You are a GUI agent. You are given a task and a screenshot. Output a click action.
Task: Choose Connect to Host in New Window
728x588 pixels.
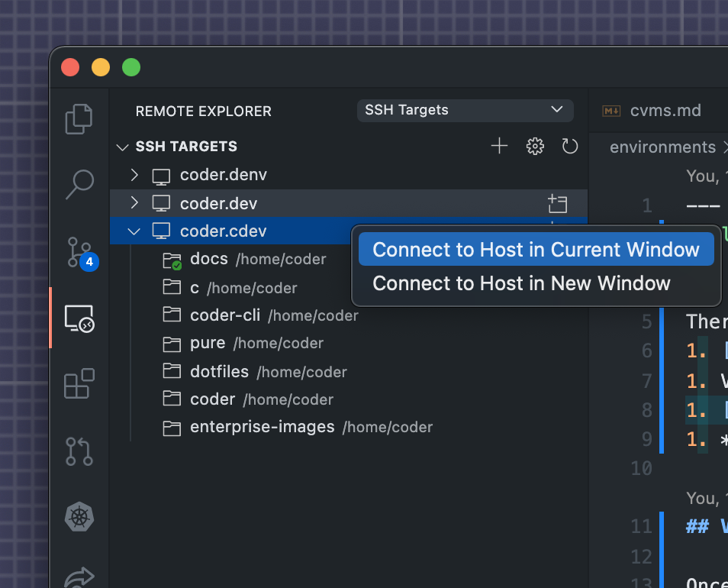pos(535,283)
